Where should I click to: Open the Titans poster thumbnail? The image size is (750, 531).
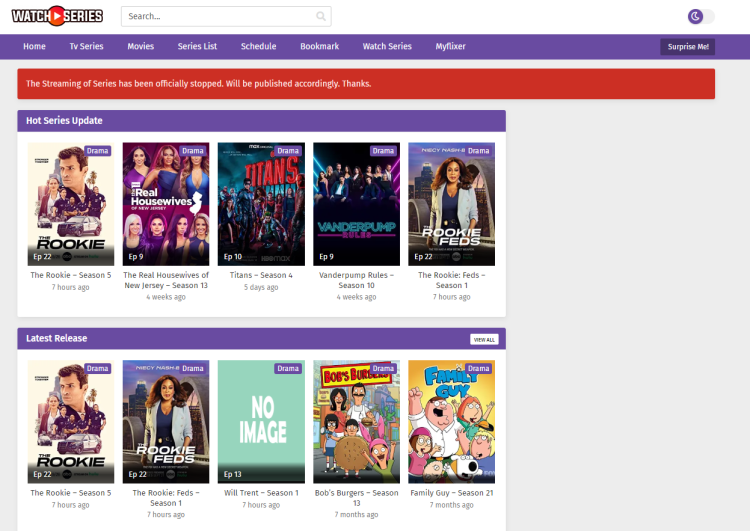pyautogui.click(x=261, y=204)
